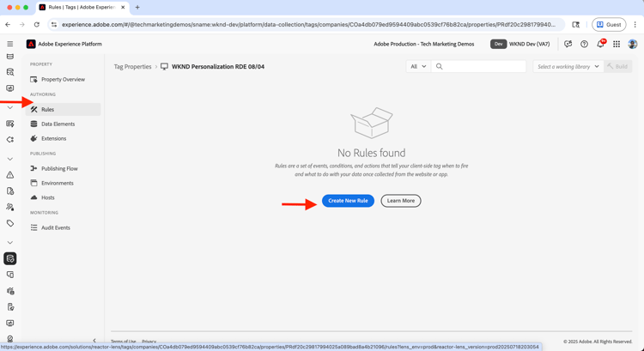Click the Chrome search-tabs icon beside Guest

pyautogui.click(x=576, y=25)
